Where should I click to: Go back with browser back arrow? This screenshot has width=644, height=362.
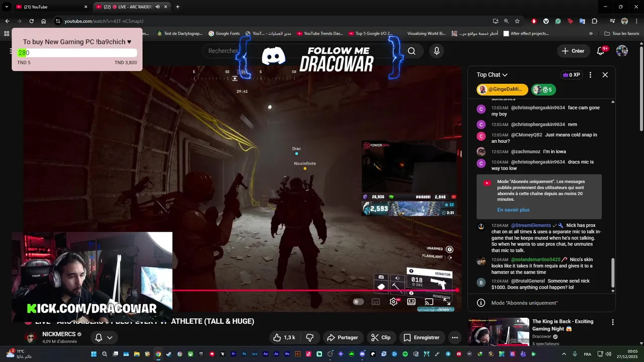7,21
